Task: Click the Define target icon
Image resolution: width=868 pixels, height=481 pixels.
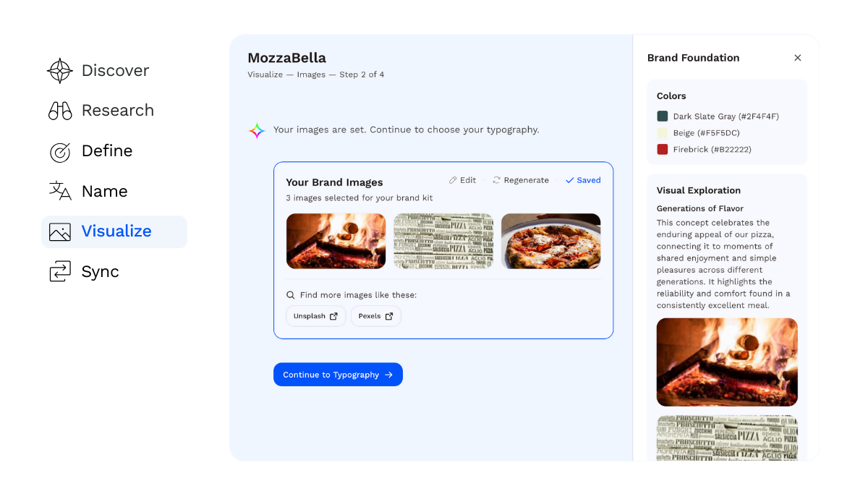Action: click(x=60, y=152)
